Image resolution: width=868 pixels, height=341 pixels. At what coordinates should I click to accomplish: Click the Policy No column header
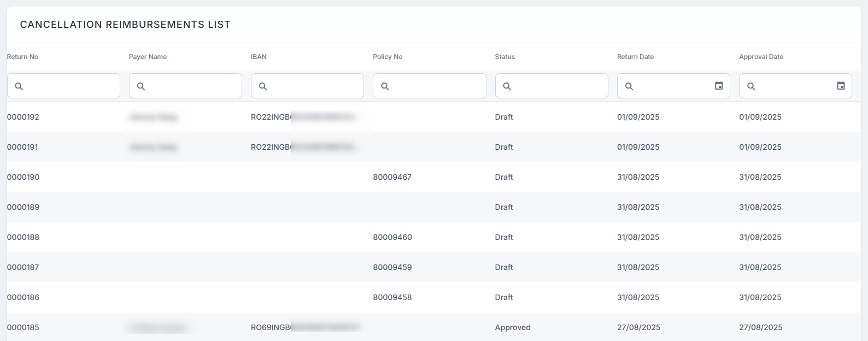click(x=387, y=57)
